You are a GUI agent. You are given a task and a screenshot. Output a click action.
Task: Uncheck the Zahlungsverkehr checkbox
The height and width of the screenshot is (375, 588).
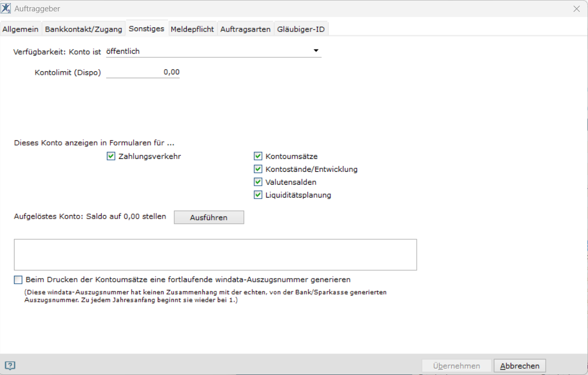110,156
